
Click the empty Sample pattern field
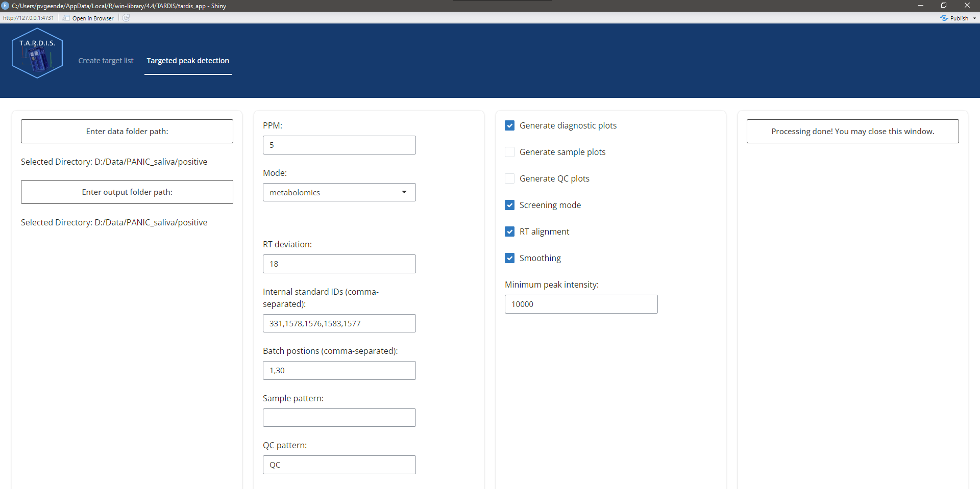(x=339, y=418)
